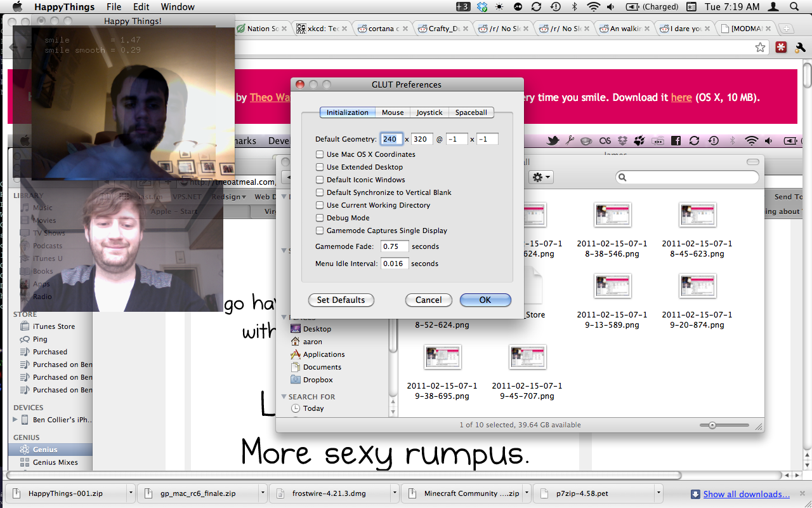The width and height of the screenshot is (812, 508).
Task: Expand the Ben Collier's iPhone device
Action: coord(15,420)
